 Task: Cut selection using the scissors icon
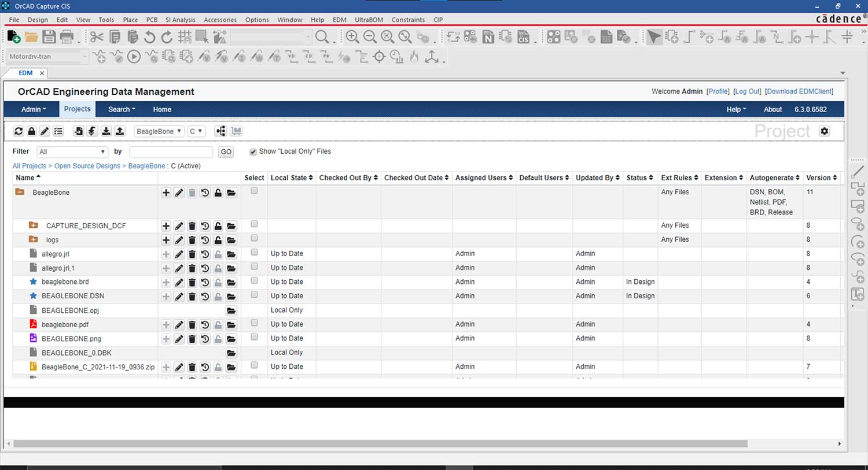[97, 37]
